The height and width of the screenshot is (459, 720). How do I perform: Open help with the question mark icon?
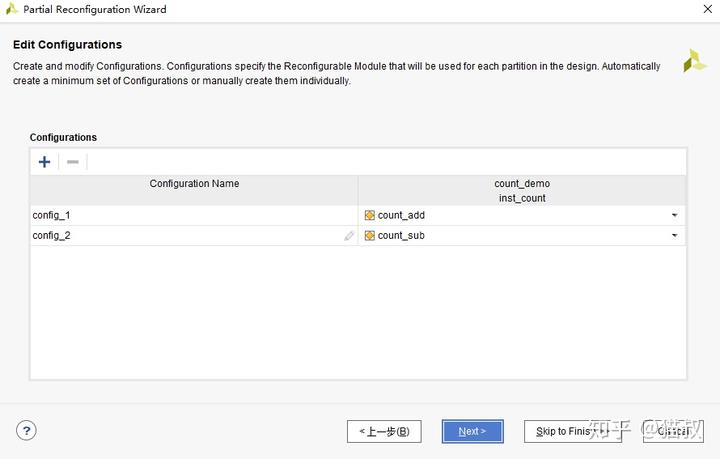26,431
